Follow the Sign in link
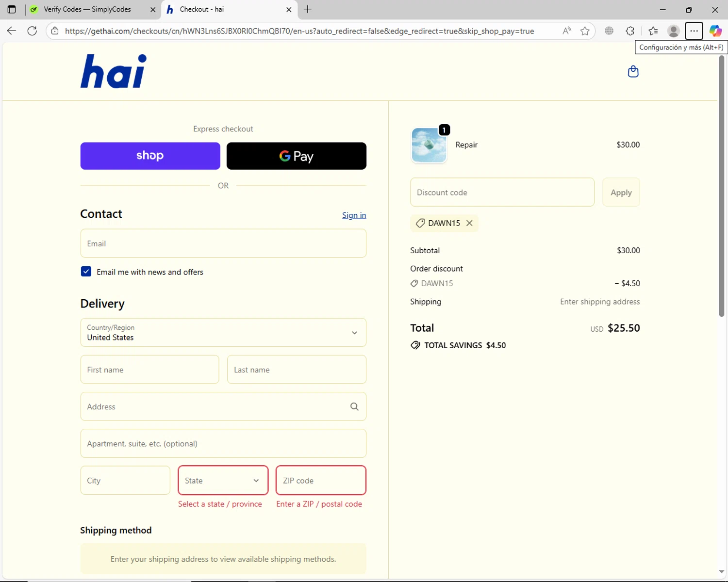 point(354,215)
